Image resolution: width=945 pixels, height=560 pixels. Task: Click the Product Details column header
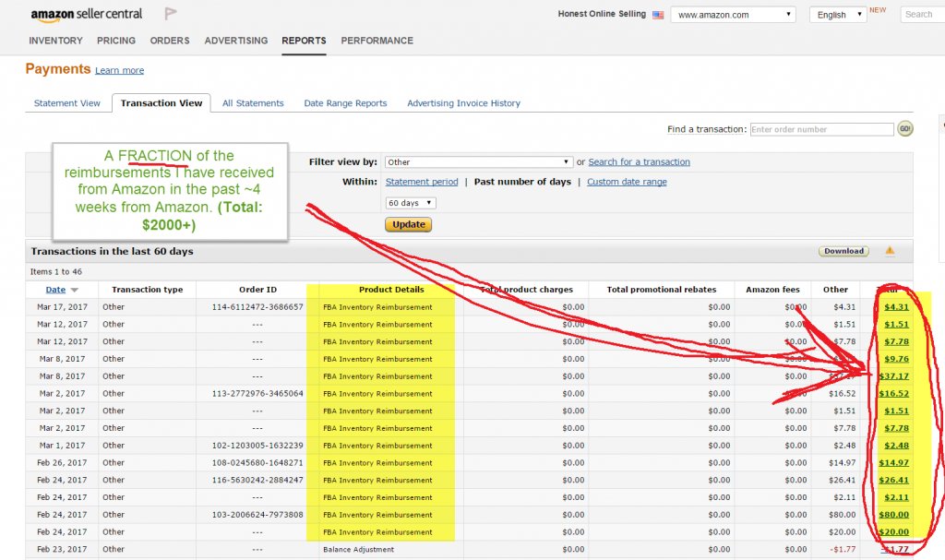pyautogui.click(x=391, y=290)
